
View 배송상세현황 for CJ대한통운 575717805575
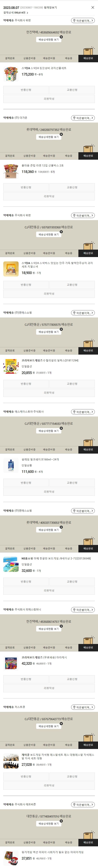click(49, 332)
